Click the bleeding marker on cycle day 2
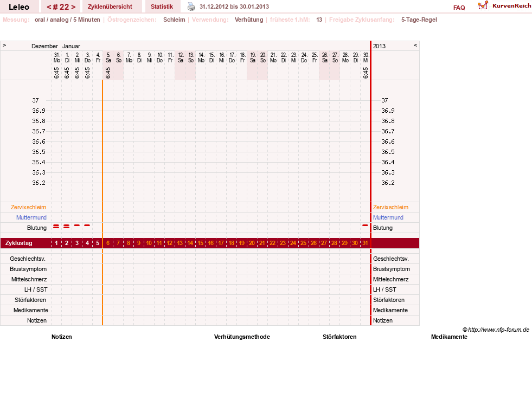532x412 pixels. click(67, 226)
